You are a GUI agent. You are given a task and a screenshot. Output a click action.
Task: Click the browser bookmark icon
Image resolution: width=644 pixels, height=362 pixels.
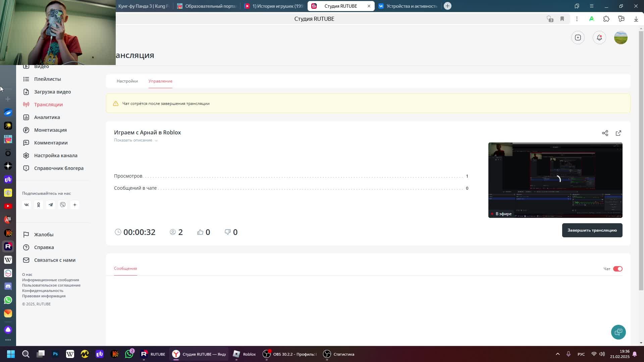562,19
